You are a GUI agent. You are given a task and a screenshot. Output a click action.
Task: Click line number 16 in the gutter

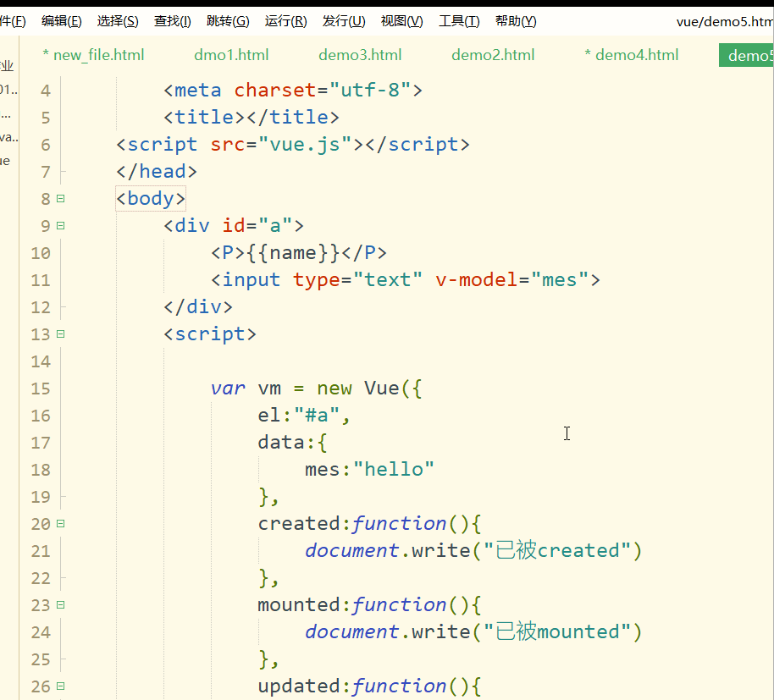click(x=41, y=416)
